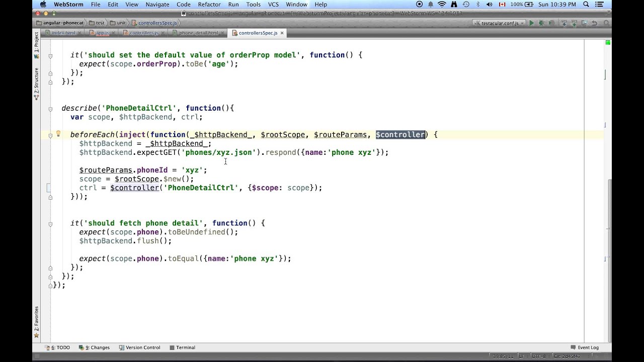Click $httpBackend.flush() line

click(x=125, y=241)
